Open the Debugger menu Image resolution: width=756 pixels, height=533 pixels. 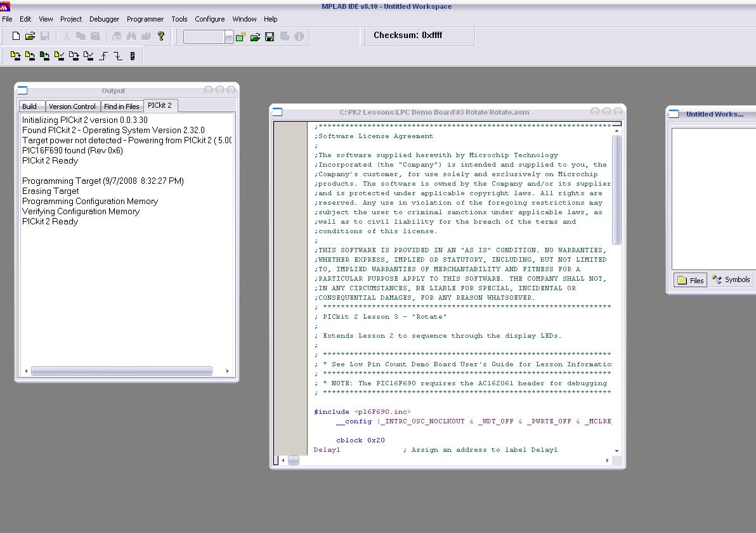click(104, 19)
